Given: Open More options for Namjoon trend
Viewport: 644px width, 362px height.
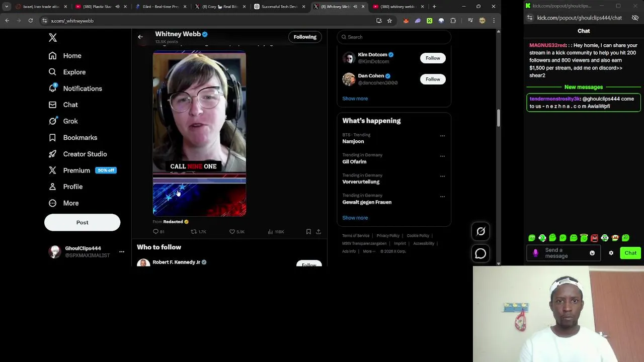Looking at the screenshot, I should tap(442, 136).
